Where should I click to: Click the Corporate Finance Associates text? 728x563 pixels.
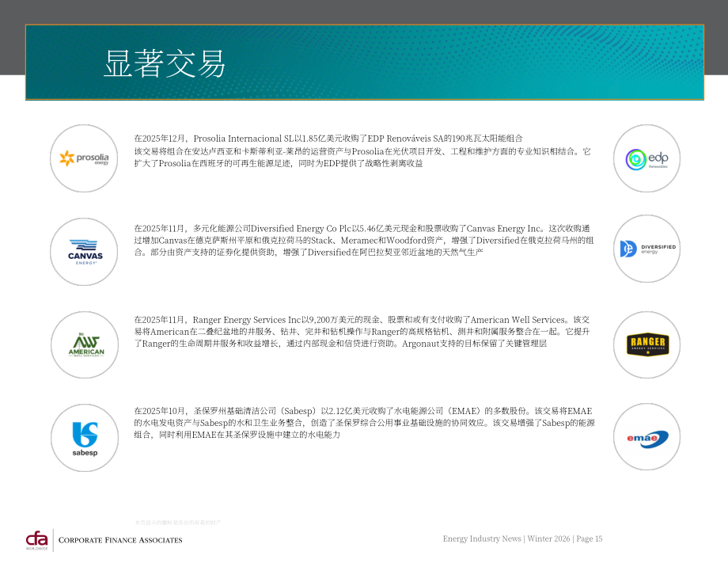[120, 540]
